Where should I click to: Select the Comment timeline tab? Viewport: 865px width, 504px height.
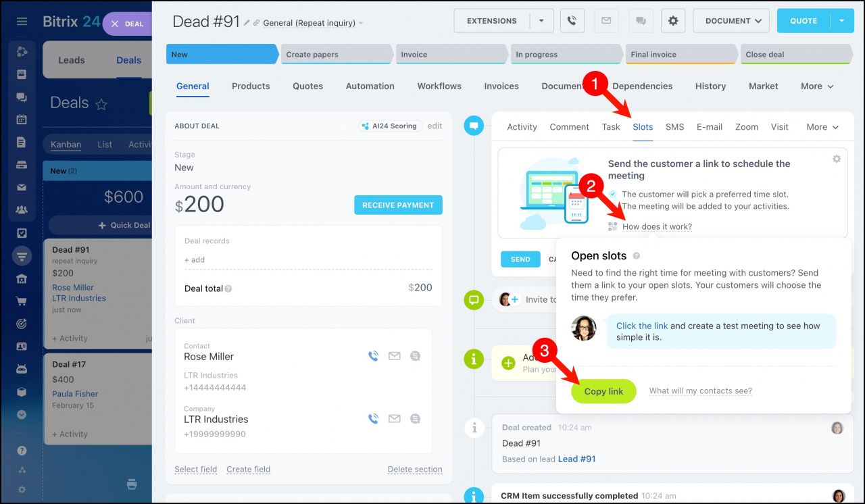[570, 127]
